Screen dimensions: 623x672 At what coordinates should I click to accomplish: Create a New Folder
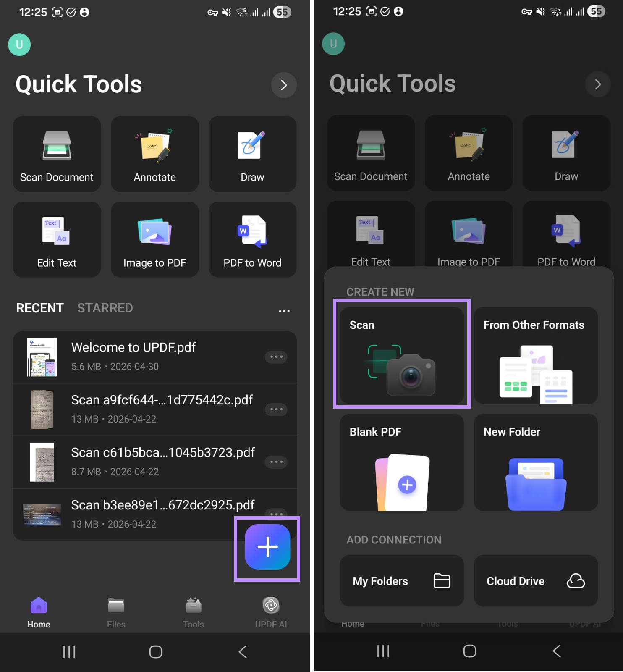536,462
